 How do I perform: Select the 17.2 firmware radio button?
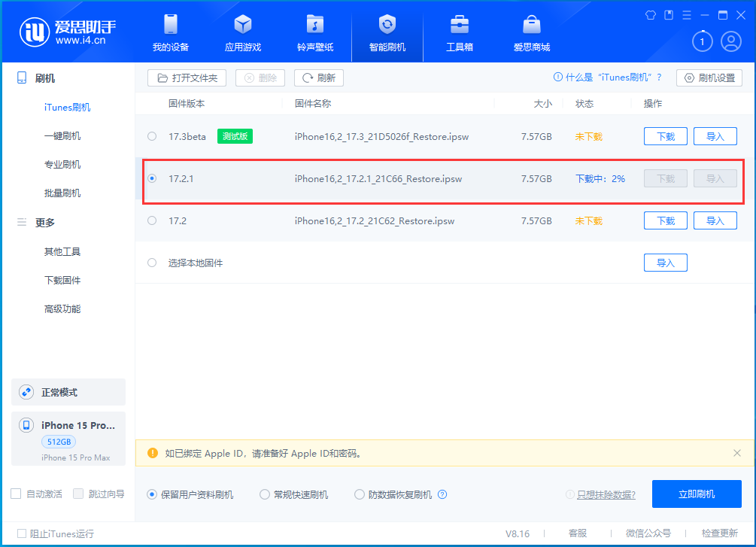[x=152, y=220]
